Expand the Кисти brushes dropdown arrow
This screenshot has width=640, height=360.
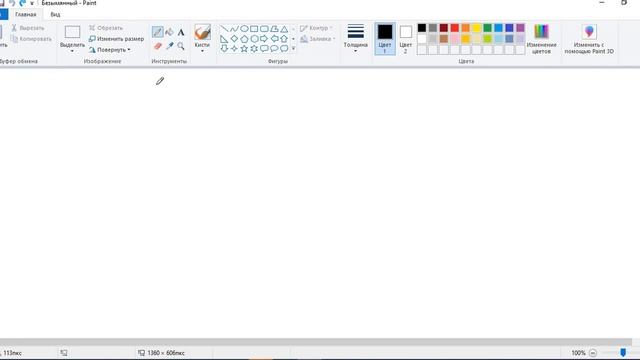tap(202, 51)
